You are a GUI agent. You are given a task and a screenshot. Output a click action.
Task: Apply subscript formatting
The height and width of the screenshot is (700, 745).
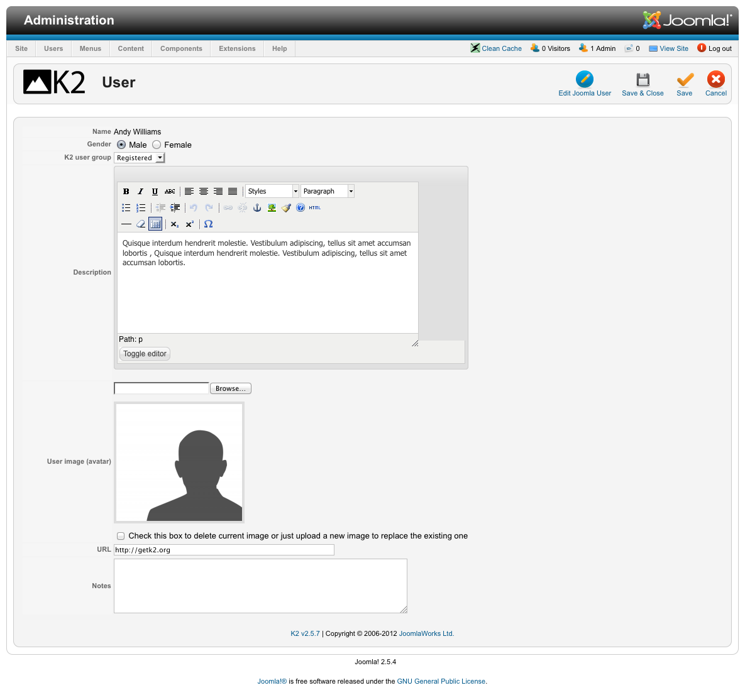175,224
